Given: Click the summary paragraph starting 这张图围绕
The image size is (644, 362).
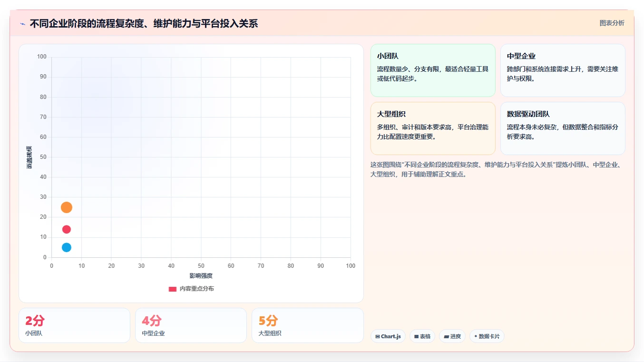Looking at the screenshot, I should pos(497,169).
